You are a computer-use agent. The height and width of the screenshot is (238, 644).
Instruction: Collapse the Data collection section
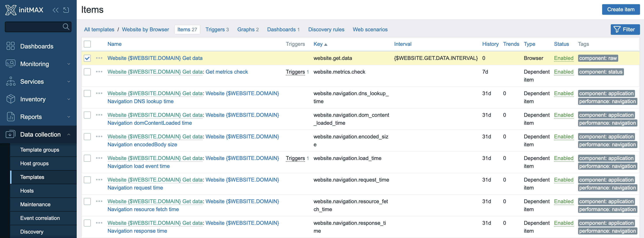pyautogui.click(x=38, y=134)
